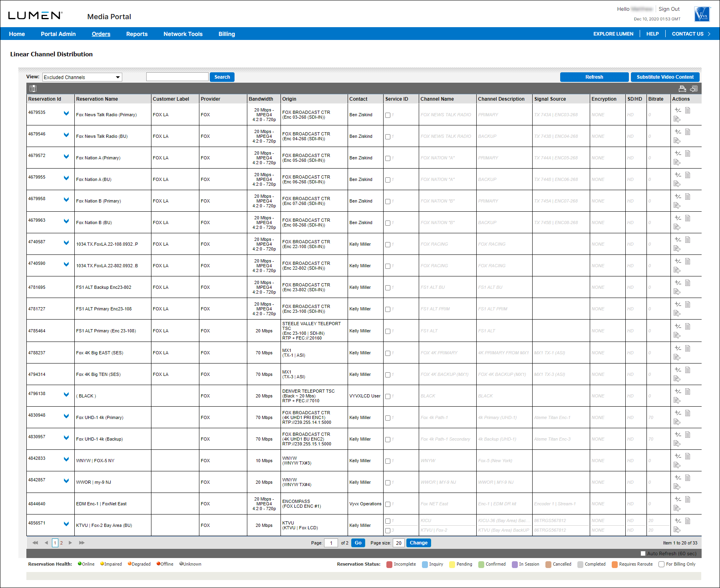This screenshot has height=588, width=720.
Task: Open the Reports menu
Action: coord(137,34)
